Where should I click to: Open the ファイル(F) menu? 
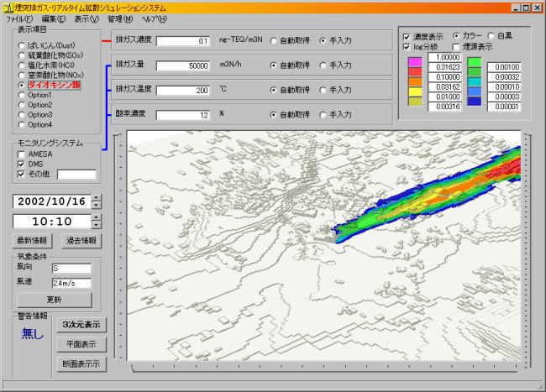(x=19, y=18)
